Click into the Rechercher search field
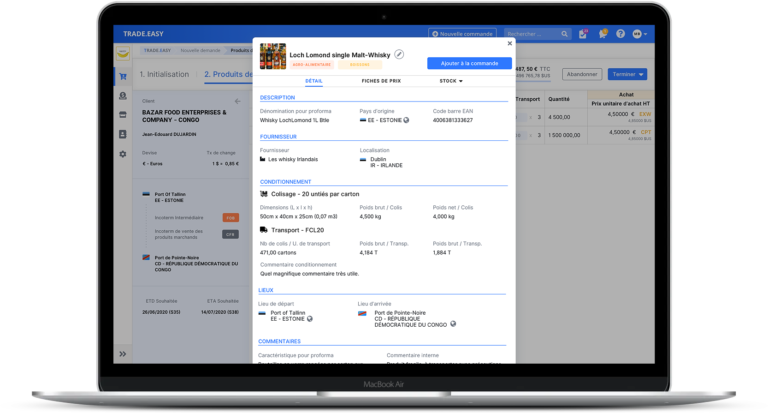This screenshot has height=413, width=768. click(531, 34)
